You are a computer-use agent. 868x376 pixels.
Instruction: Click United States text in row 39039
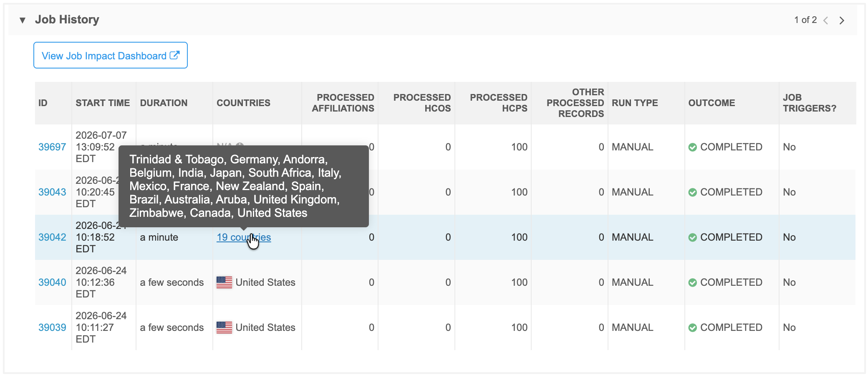point(265,328)
